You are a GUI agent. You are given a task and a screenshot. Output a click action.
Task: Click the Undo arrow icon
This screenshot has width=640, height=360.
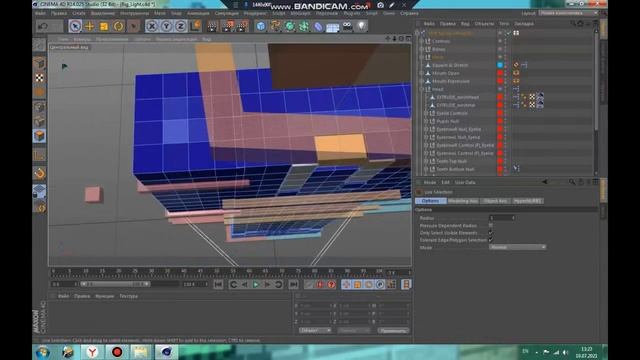(42, 27)
